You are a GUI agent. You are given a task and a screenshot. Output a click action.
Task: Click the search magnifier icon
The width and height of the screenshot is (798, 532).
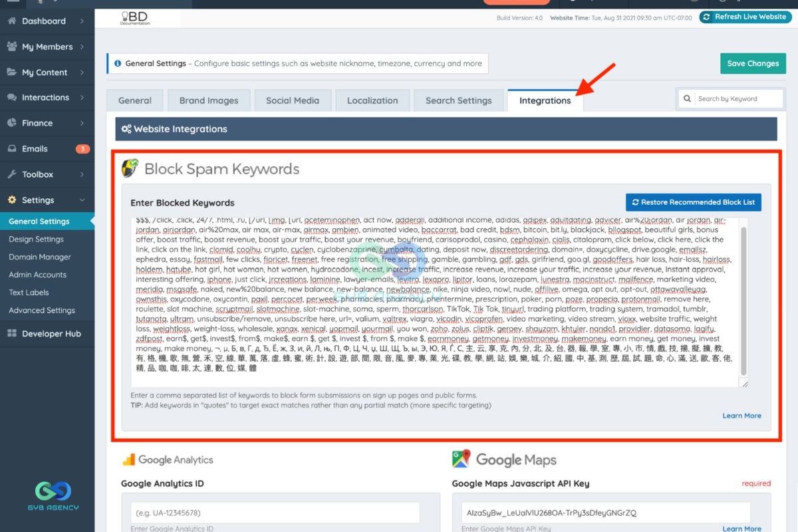coord(687,98)
